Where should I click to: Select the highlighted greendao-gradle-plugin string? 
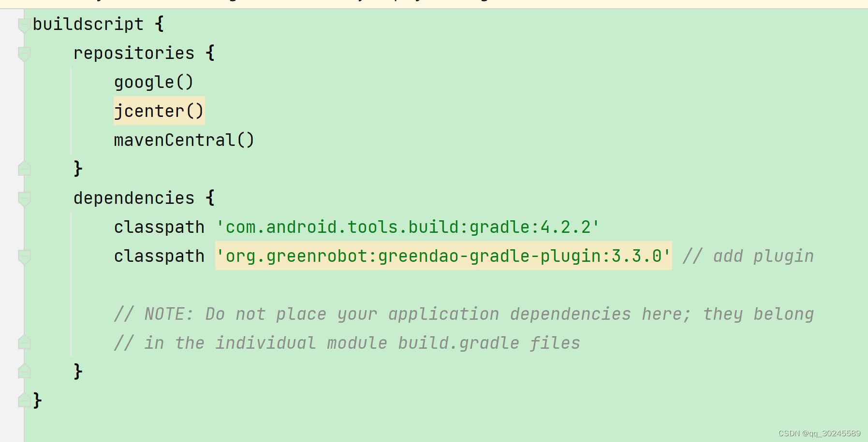pos(442,257)
